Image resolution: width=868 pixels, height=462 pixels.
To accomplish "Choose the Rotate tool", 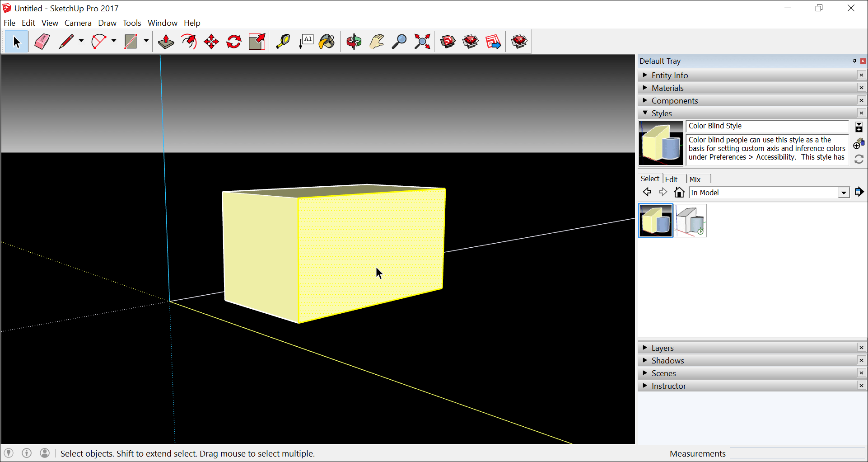I will point(234,42).
